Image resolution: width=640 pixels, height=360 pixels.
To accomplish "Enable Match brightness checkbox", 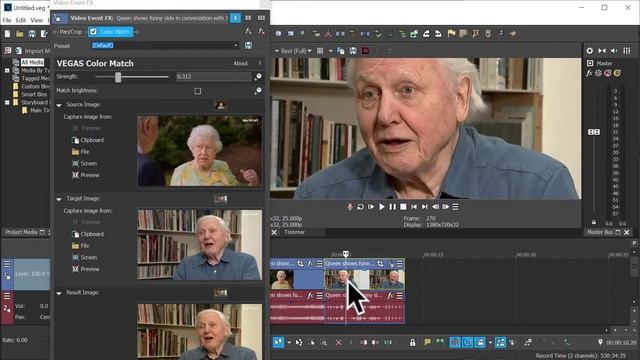I will (198, 91).
